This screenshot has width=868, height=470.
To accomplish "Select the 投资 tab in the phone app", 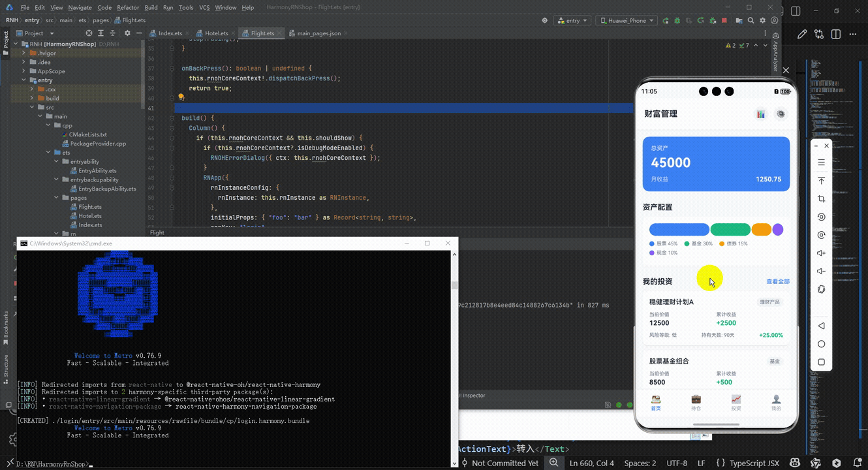I will [x=736, y=402].
